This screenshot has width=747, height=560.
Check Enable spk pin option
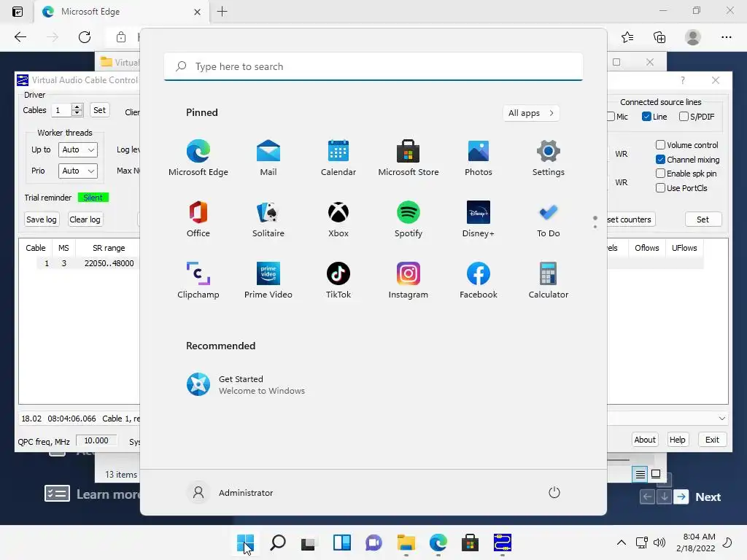point(660,174)
